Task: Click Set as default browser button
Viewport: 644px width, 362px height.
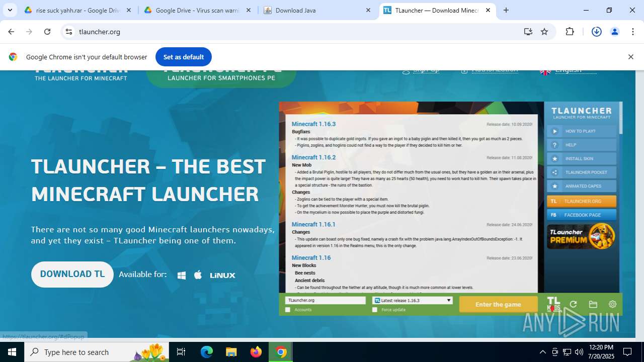Action: 184,57
